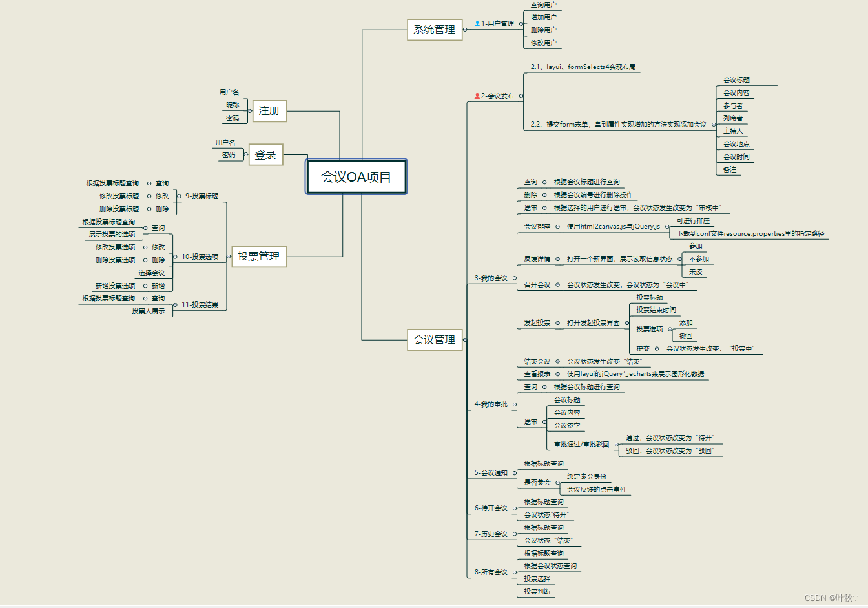Select the 展示投票的选项 node
Viewport: 868px width, 608px height.
[112, 235]
